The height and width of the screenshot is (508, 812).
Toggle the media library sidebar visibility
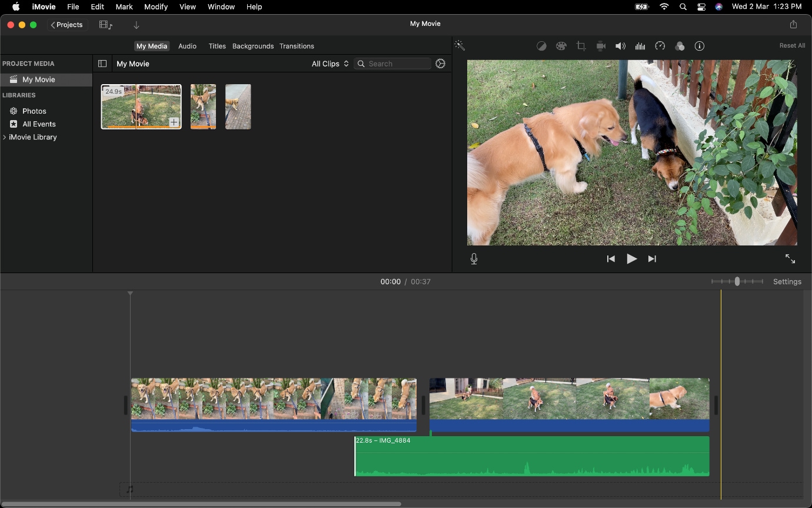(102, 64)
